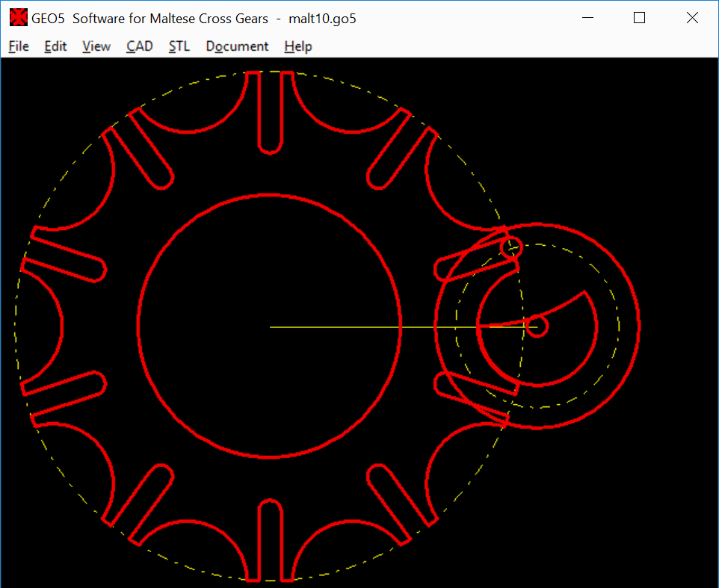Click the center point of the Maltese wheel
Viewport: 719px width, 588px height.
[270, 327]
